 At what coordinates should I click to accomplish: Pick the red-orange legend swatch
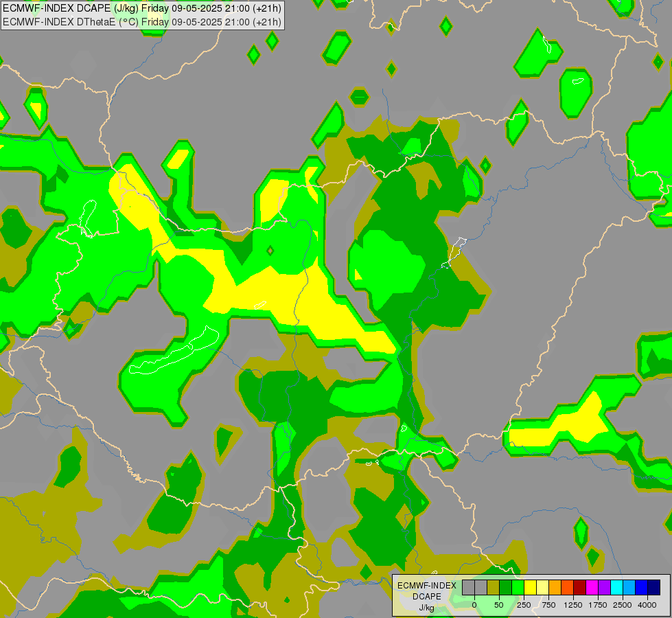coord(568,587)
